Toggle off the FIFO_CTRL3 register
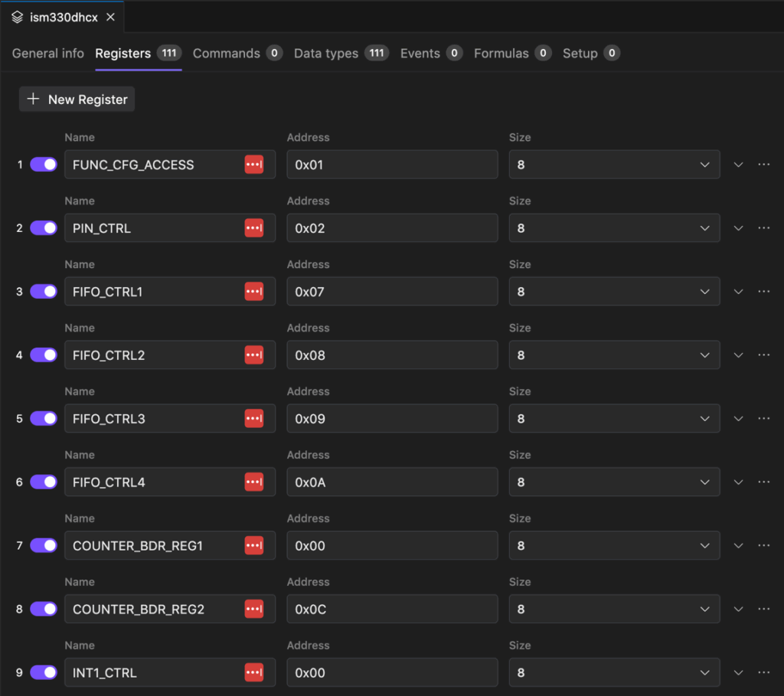 click(x=44, y=419)
